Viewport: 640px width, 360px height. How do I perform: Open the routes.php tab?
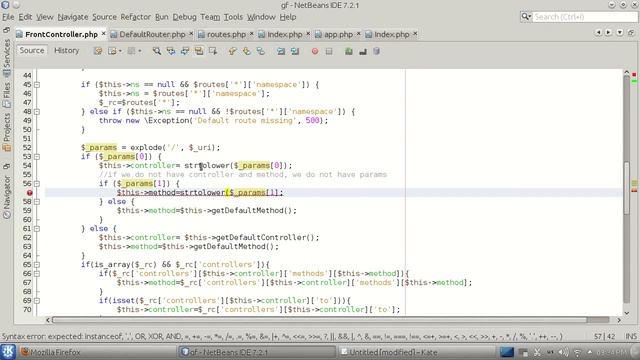[226, 34]
